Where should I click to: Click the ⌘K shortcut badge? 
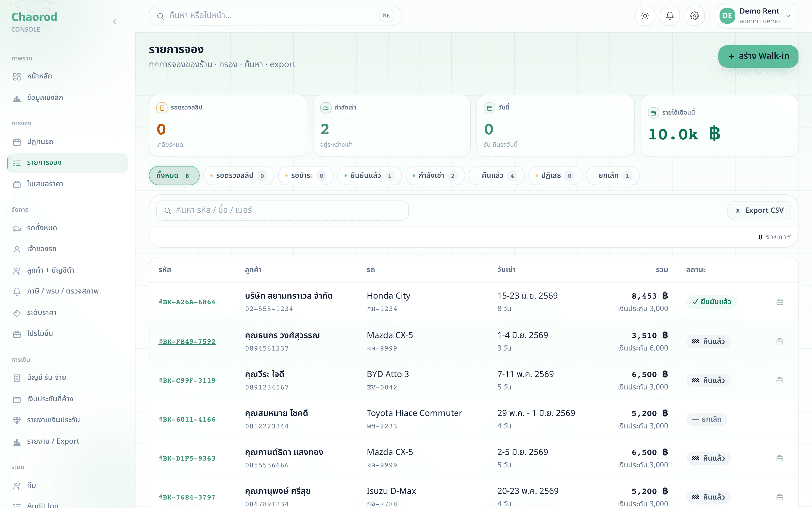pos(386,16)
